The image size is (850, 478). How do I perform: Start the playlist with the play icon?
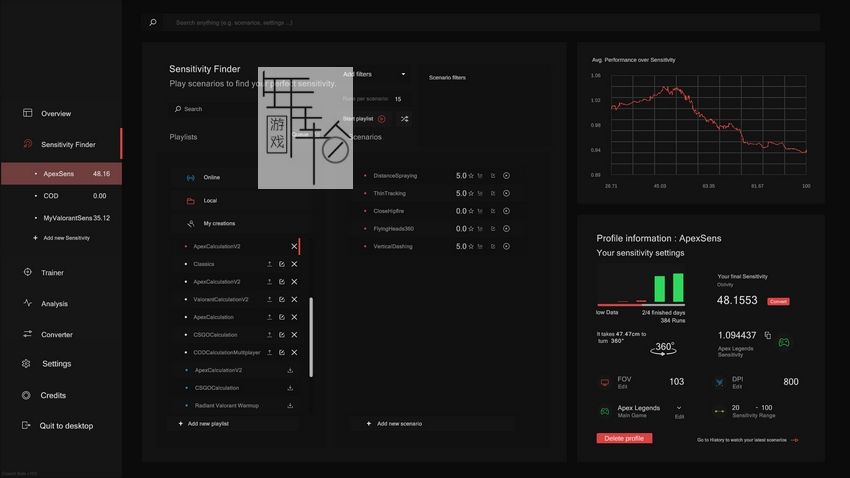coord(381,119)
